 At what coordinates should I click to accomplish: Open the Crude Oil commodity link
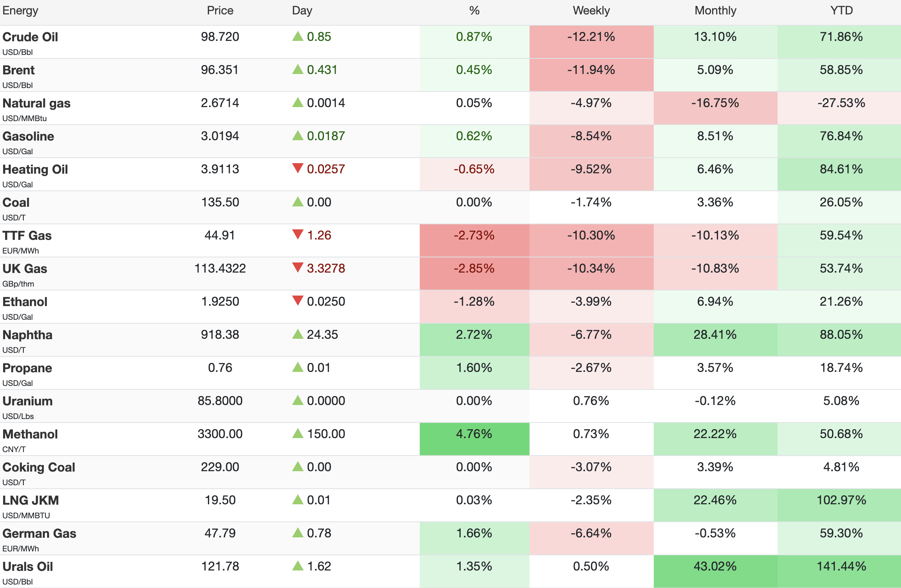click(x=30, y=37)
